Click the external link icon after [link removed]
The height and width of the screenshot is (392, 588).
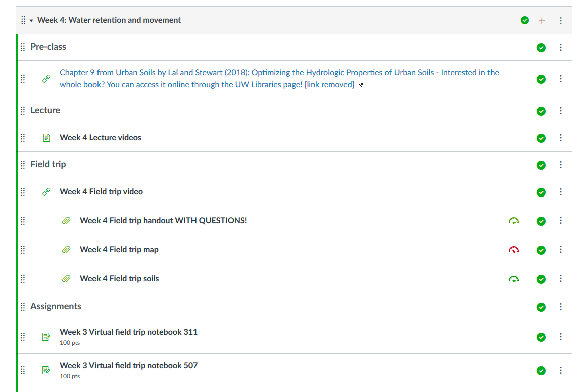point(361,85)
